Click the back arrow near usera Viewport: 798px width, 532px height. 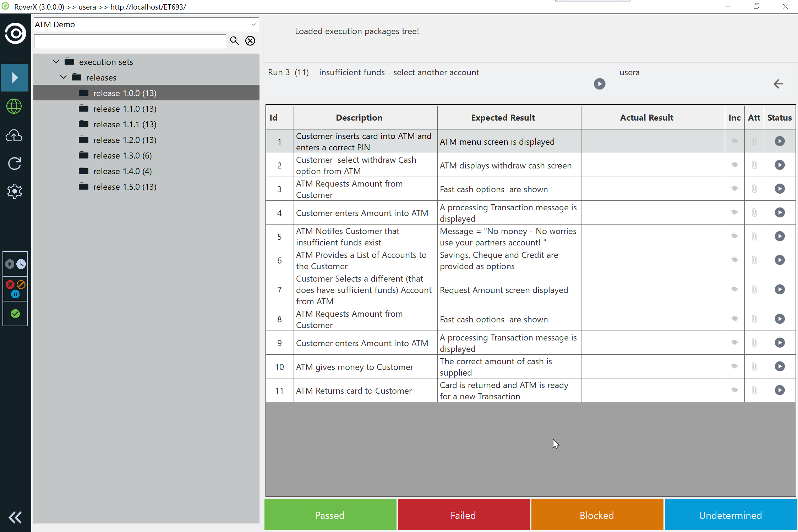(778, 84)
